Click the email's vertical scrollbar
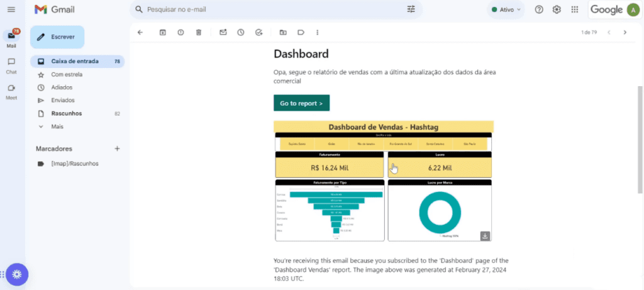 point(640,140)
